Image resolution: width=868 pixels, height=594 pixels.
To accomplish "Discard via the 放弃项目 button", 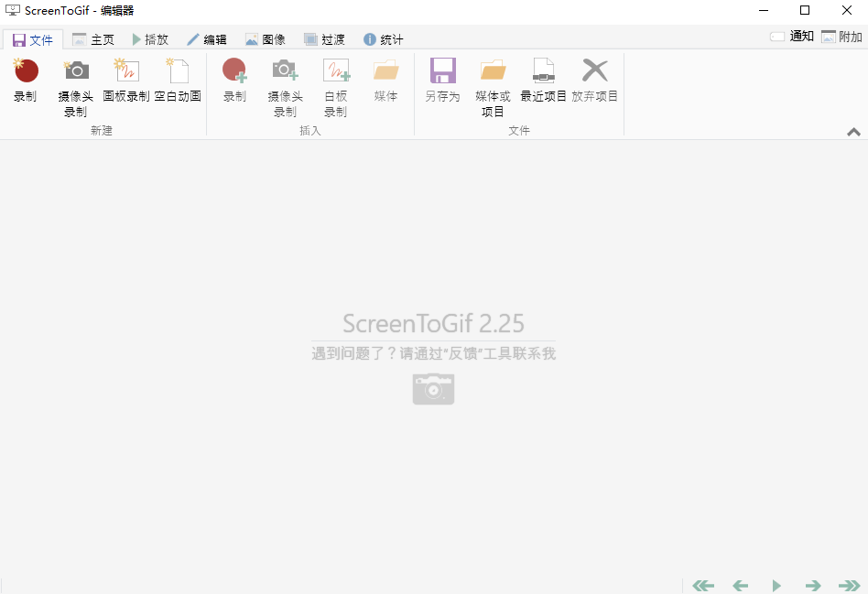I will pos(594,81).
